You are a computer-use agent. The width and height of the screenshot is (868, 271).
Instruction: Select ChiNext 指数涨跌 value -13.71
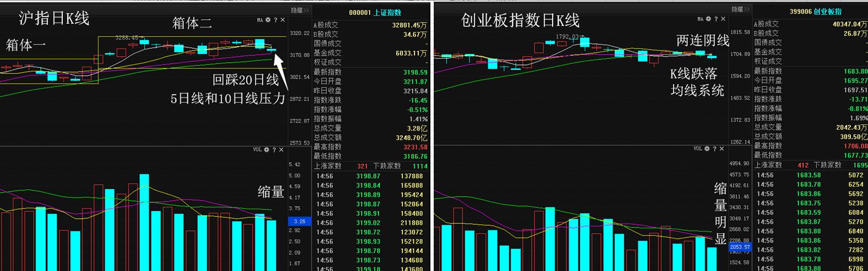coord(858,99)
